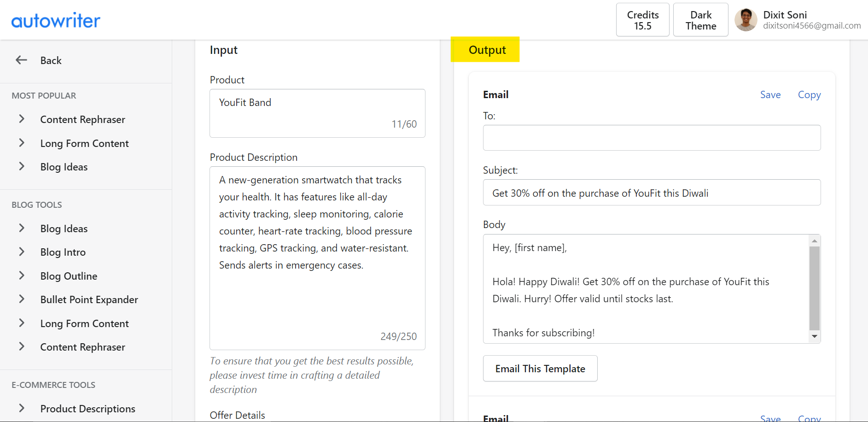This screenshot has width=868, height=422.
Task: Edit the email Subject field
Action: click(652, 193)
